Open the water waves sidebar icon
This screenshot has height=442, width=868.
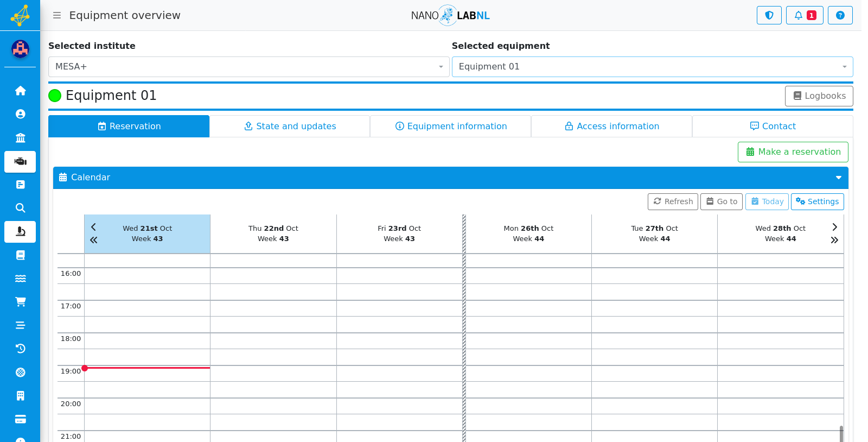click(20, 279)
